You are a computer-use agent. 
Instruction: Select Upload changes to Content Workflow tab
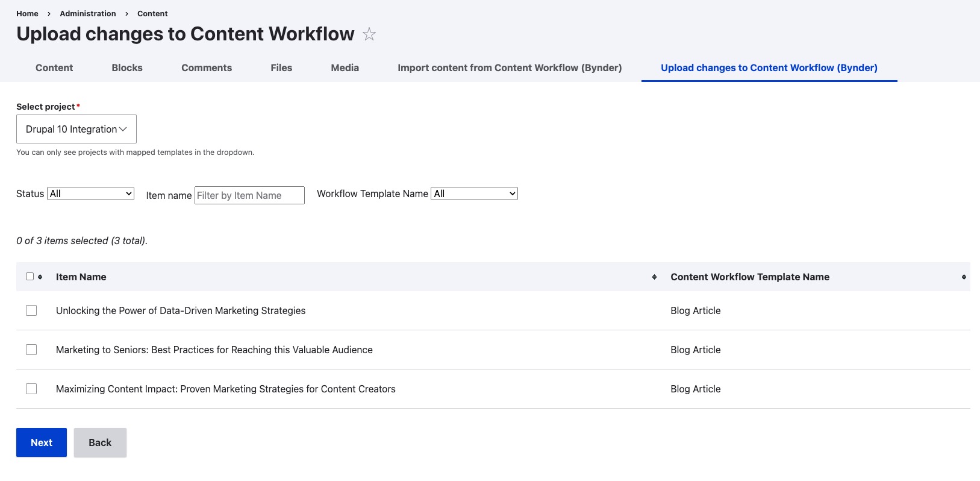point(769,68)
